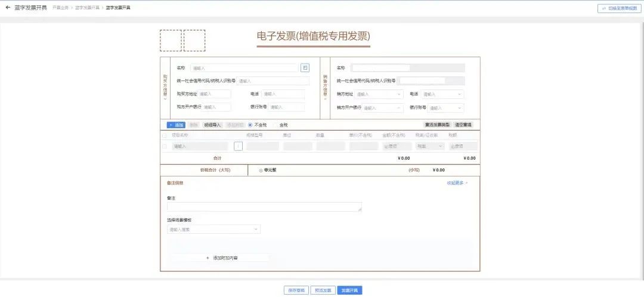Click the 清空重填 button
644x297 pixels.
[x=463, y=125]
